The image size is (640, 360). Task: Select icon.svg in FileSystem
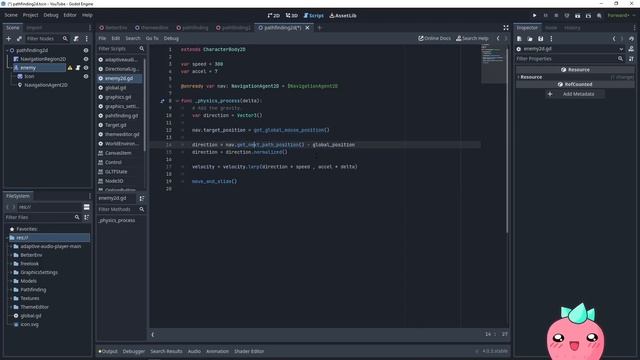tap(29, 324)
